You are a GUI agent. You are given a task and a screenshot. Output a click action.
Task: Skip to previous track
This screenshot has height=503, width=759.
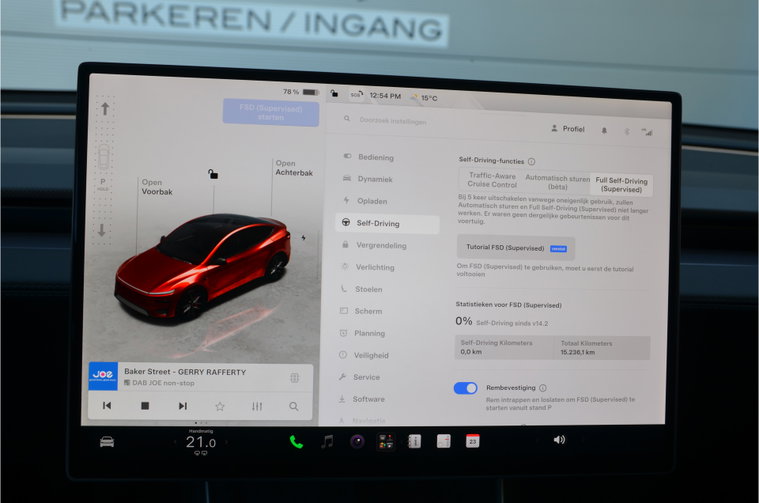click(107, 405)
